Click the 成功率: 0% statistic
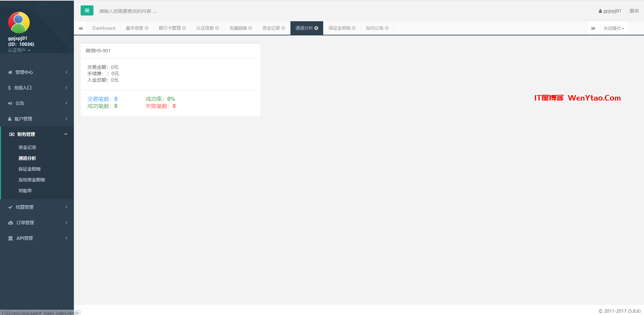The width and height of the screenshot is (644, 315). 160,99
